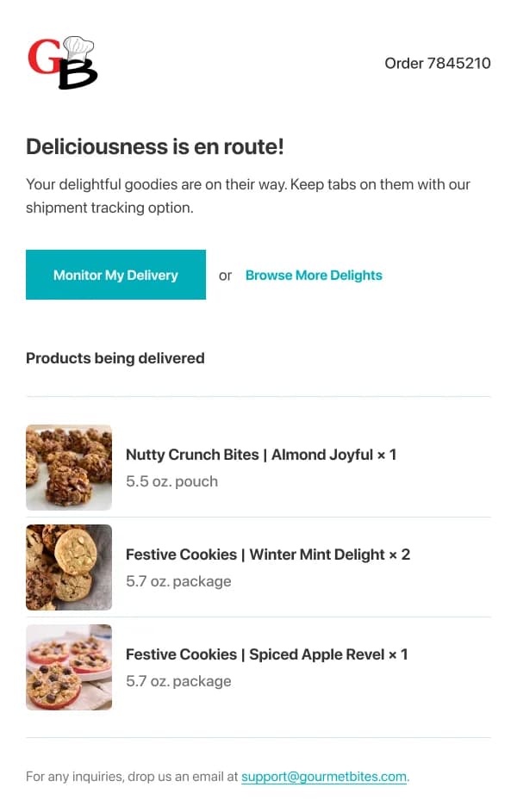The height and width of the screenshot is (812, 517).
Task: Email support at gourmetbites.com
Action: (x=324, y=776)
